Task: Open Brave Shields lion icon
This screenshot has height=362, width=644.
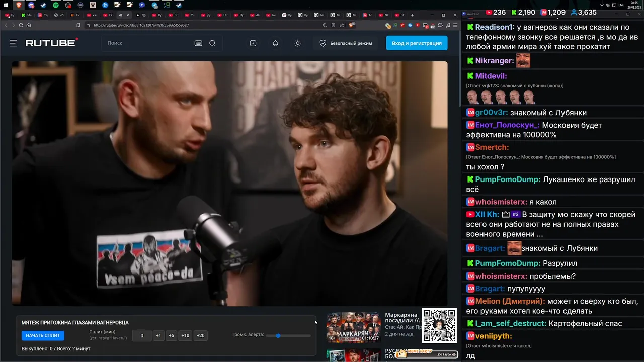Action: pos(351,25)
